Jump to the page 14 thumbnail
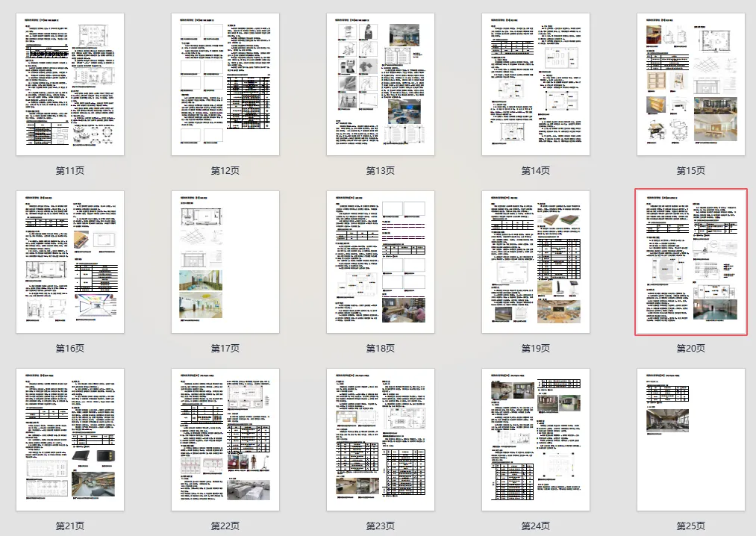756x536 pixels. [x=535, y=84]
